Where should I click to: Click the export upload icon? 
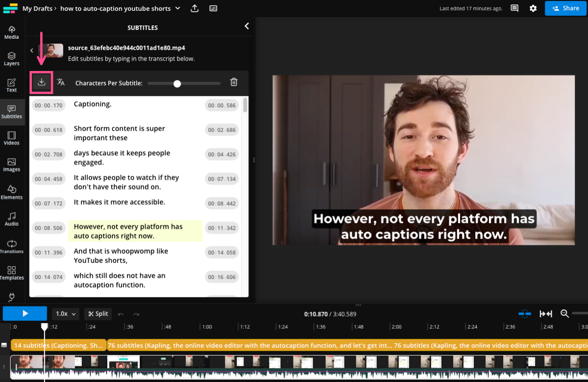pos(195,8)
